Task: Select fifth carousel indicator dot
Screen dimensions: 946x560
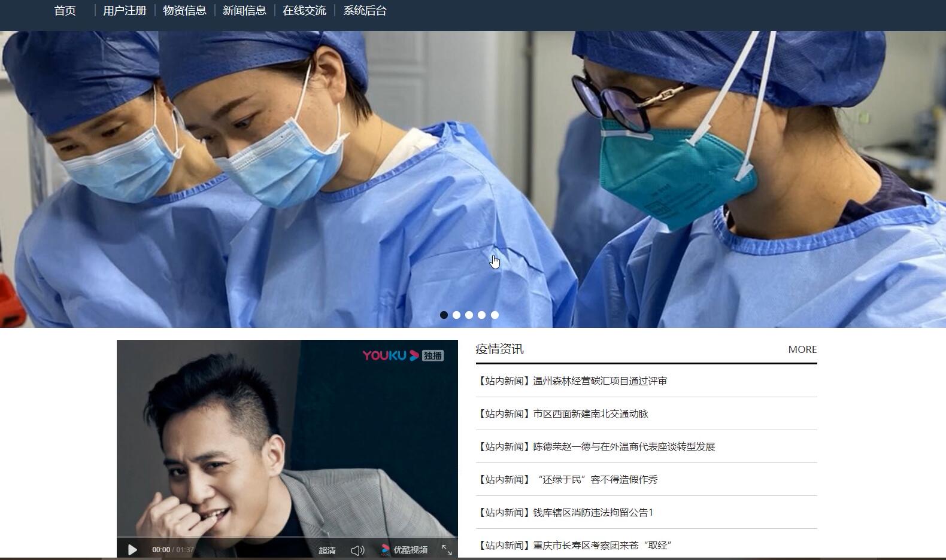Action: tap(495, 315)
